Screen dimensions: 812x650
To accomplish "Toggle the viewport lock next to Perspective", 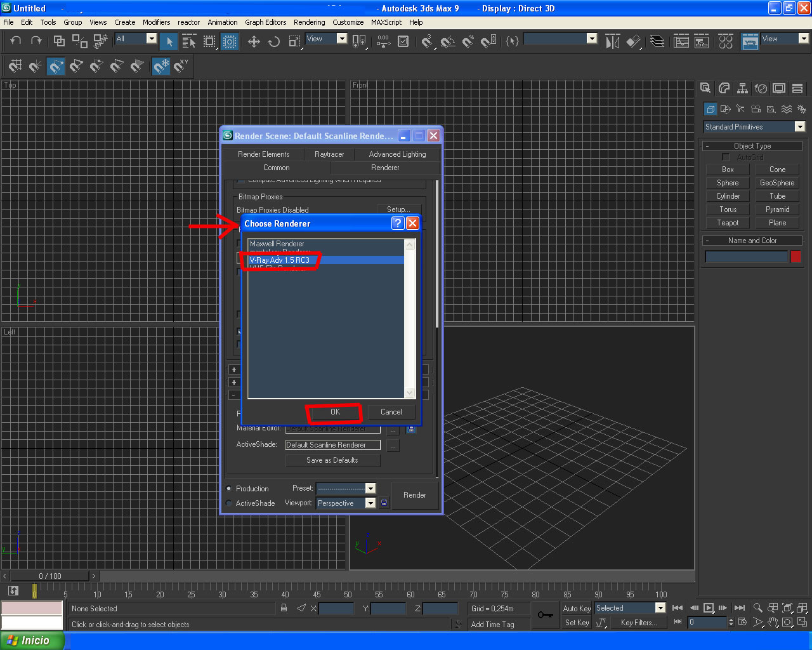I will (384, 503).
